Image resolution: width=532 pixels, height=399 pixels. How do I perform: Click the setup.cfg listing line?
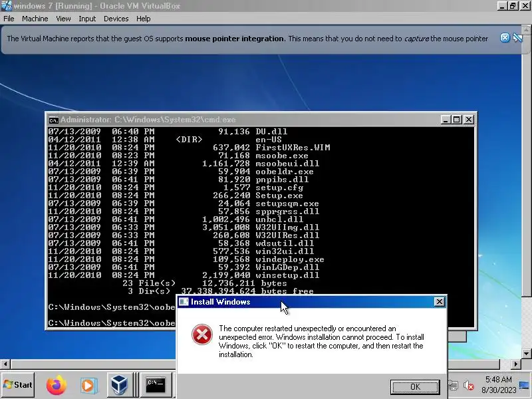coord(176,188)
